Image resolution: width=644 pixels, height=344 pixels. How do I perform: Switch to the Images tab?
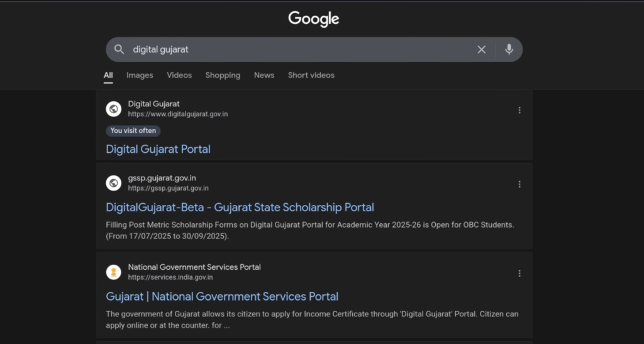(140, 75)
